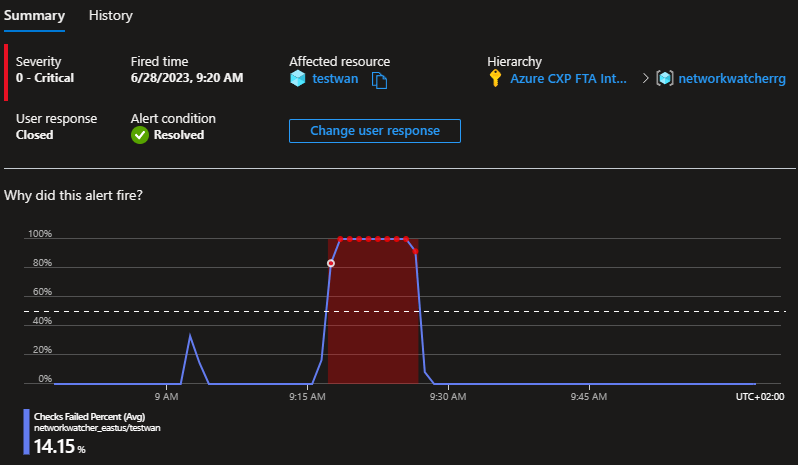Click the resource group brackets icon

(x=664, y=79)
